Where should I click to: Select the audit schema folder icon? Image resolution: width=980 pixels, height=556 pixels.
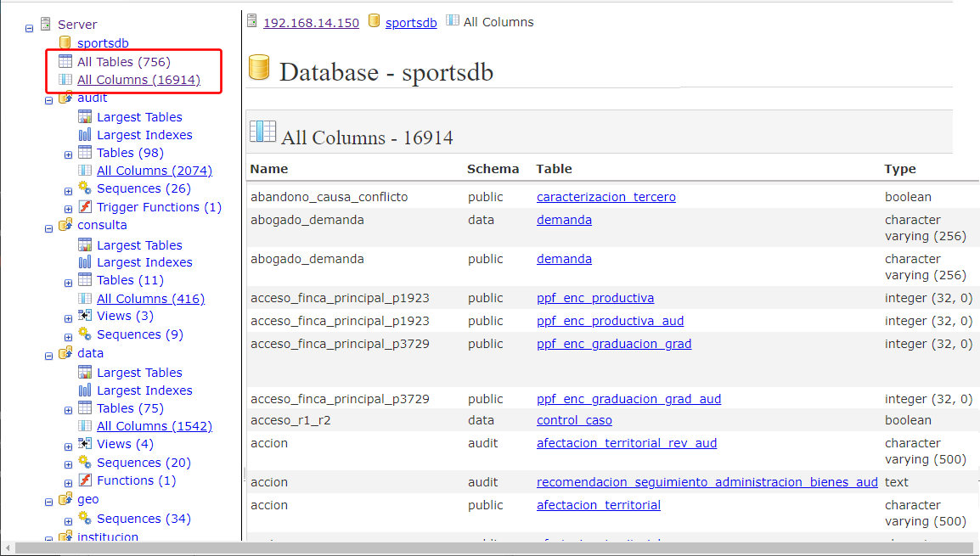65,98
